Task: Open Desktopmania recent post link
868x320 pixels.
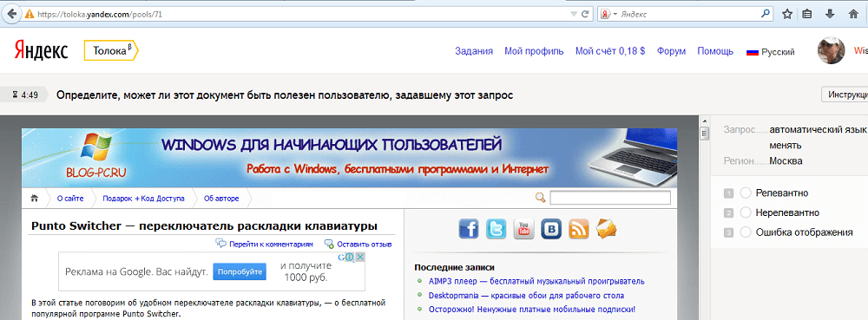Action: pos(527,296)
